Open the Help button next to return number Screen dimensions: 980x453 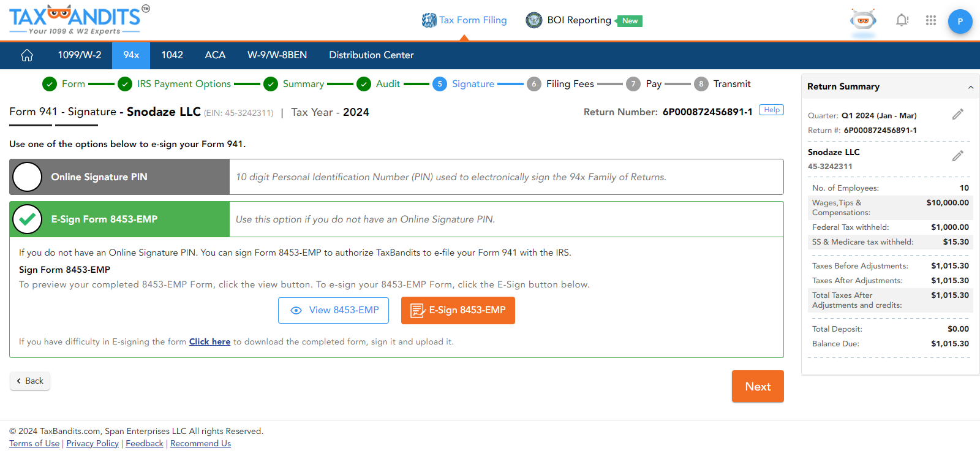coord(771,110)
